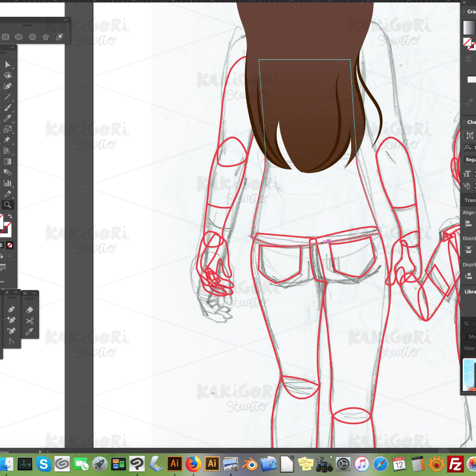Viewport: 476px width, 476px height.
Task: Set the stroke color to None
Action: (x=10, y=245)
